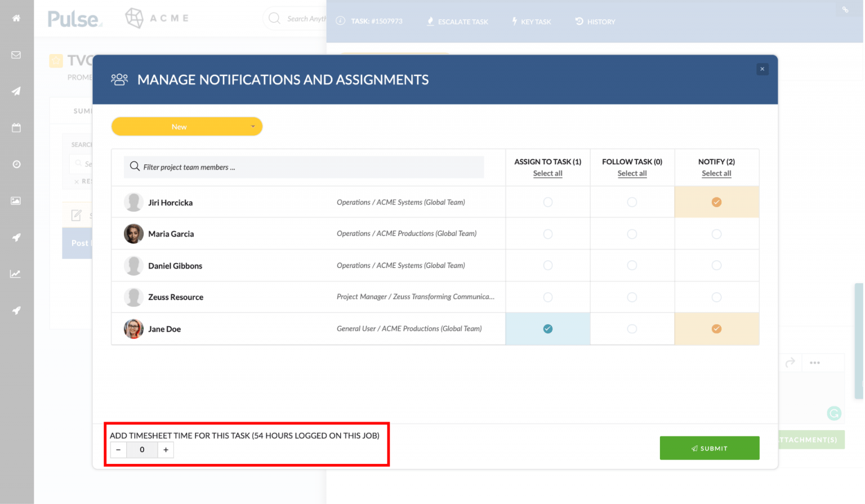
Task: Select the Task #1507973 info item
Action: (369, 21)
